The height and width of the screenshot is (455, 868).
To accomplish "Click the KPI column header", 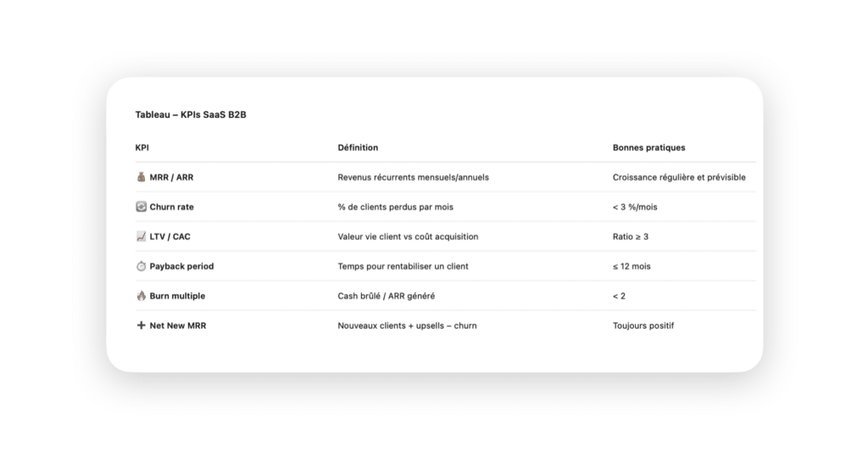I will click(x=142, y=147).
